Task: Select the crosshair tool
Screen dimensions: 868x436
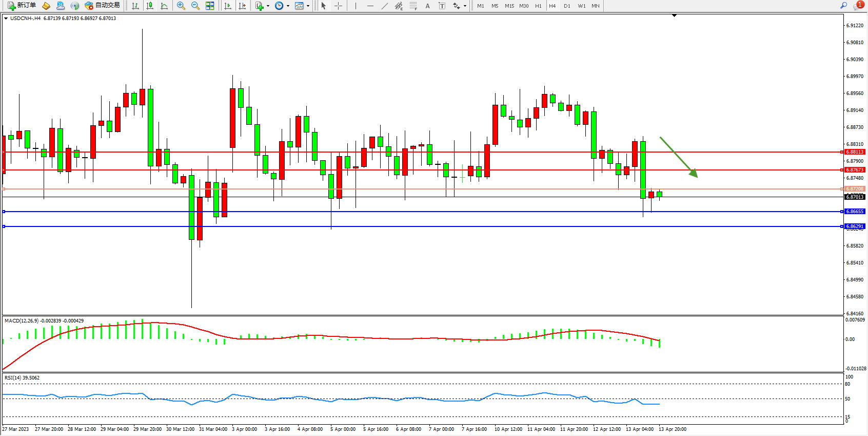Action: pos(338,6)
